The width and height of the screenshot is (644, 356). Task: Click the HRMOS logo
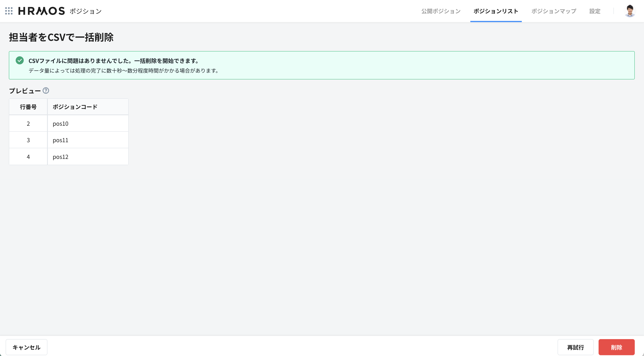coord(41,11)
